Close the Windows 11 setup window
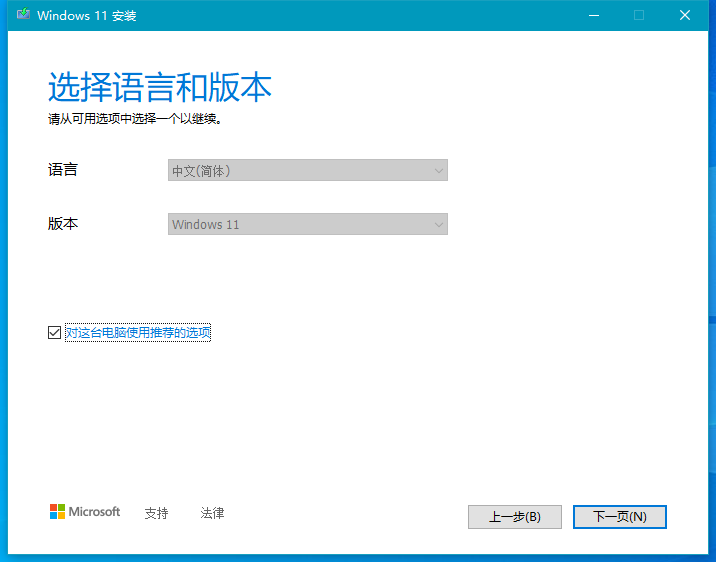Image resolution: width=716 pixels, height=562 pixels. 685,15
